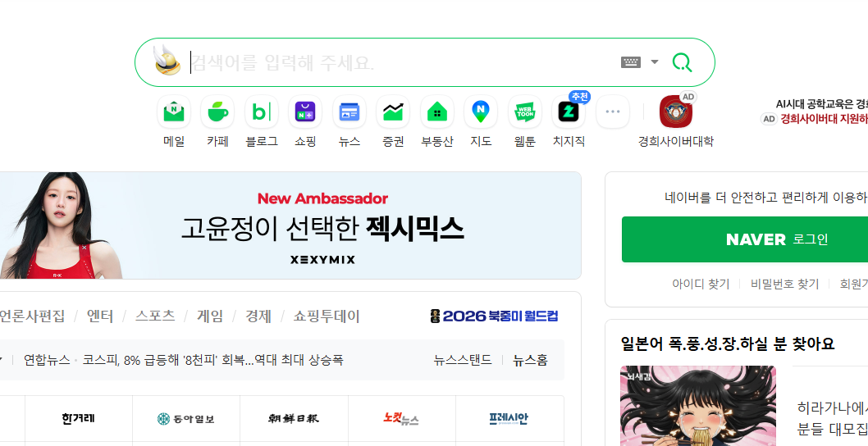Open the News (뉴스) shortcut icon

349,111
